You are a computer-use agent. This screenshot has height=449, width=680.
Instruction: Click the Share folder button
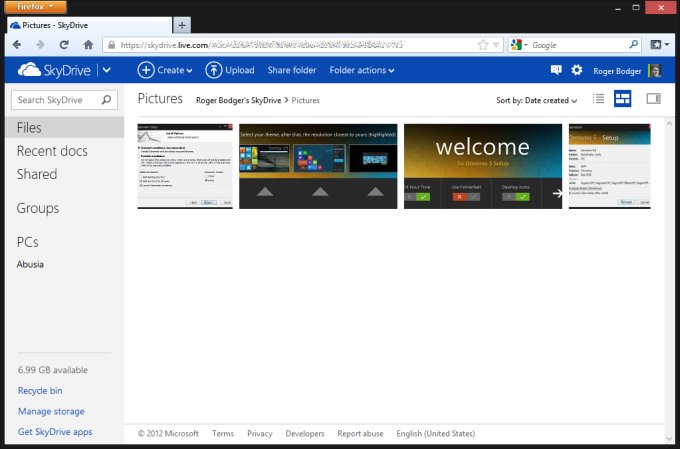click(292, 70)
